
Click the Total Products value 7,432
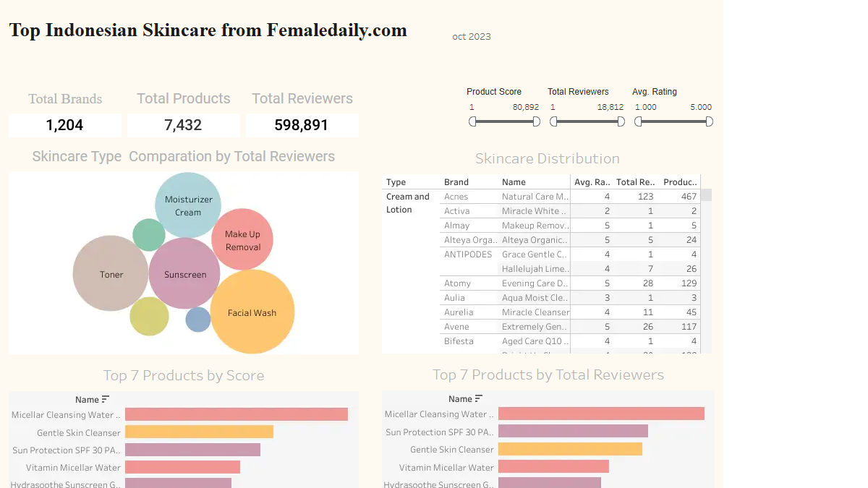click(x=183, y=125)
